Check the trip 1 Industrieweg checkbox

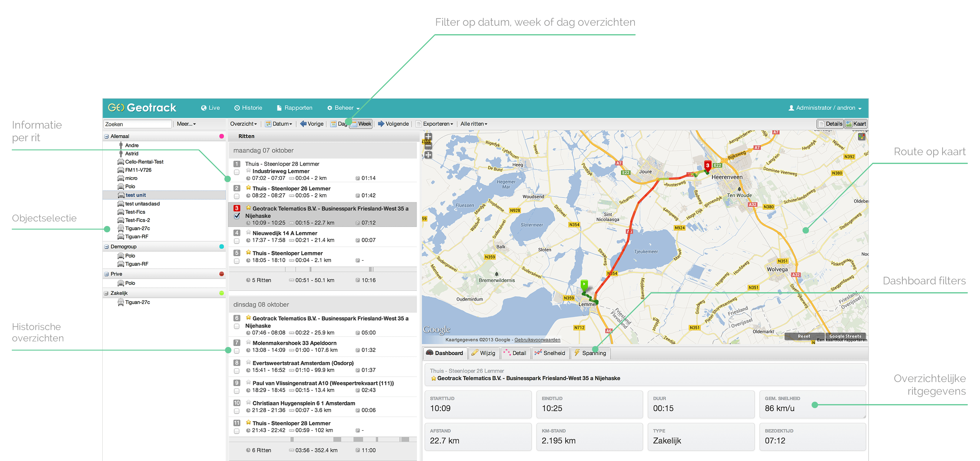point(237,172)
